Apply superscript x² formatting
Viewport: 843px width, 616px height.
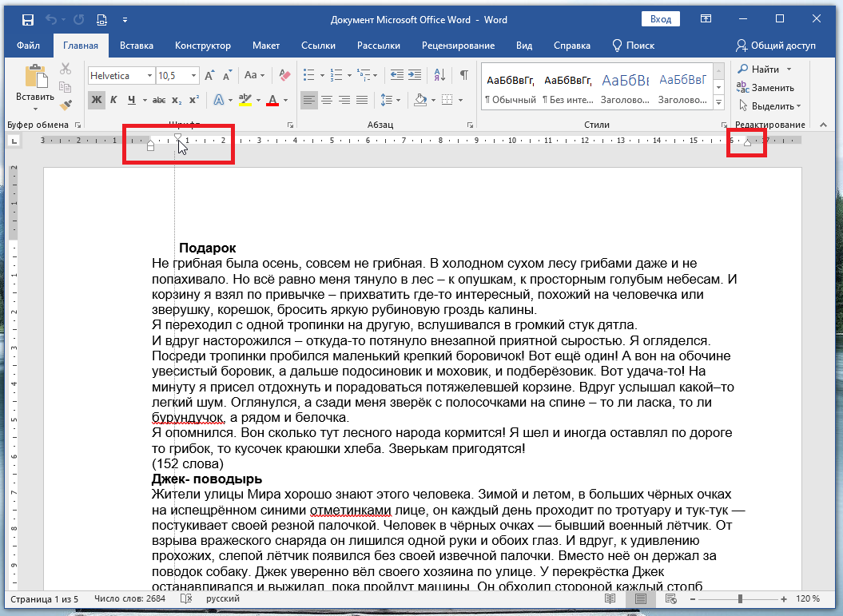click(194, 100)
